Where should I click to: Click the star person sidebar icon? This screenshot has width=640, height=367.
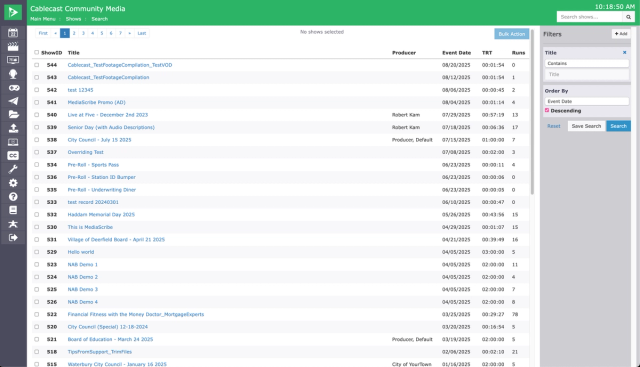pyautogui.click(x=13, y=224)
